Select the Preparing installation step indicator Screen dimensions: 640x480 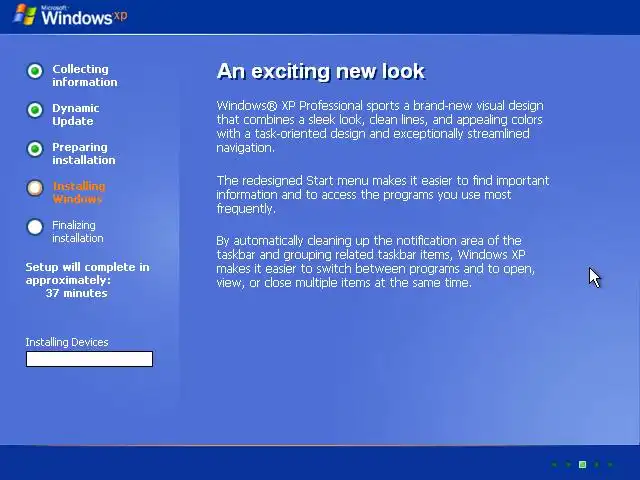pos(35,149)
